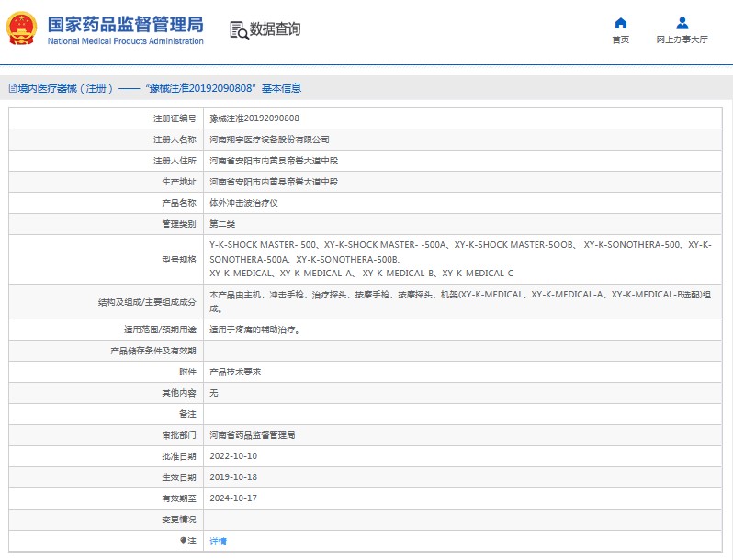This screenshot has height=560, width=733.
Task: Select registration number 豫械注准20192090808 value
Action: [x=254, y=118]
